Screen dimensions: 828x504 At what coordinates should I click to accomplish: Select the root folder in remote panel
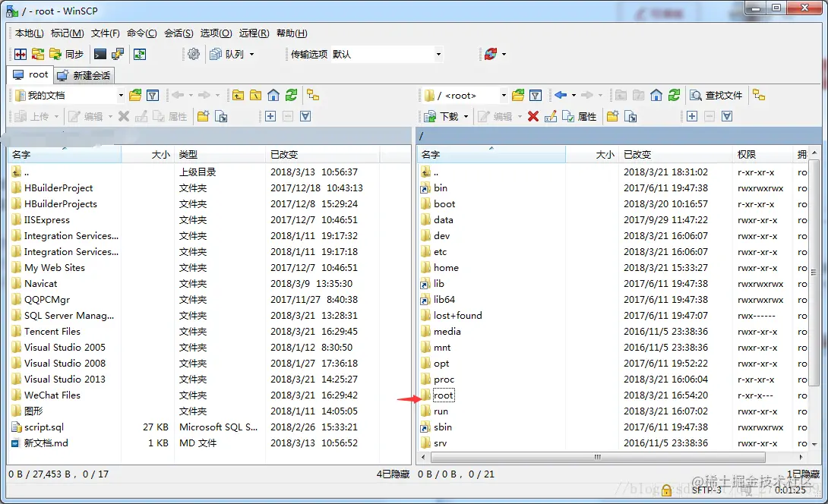[x=444, y=395]
